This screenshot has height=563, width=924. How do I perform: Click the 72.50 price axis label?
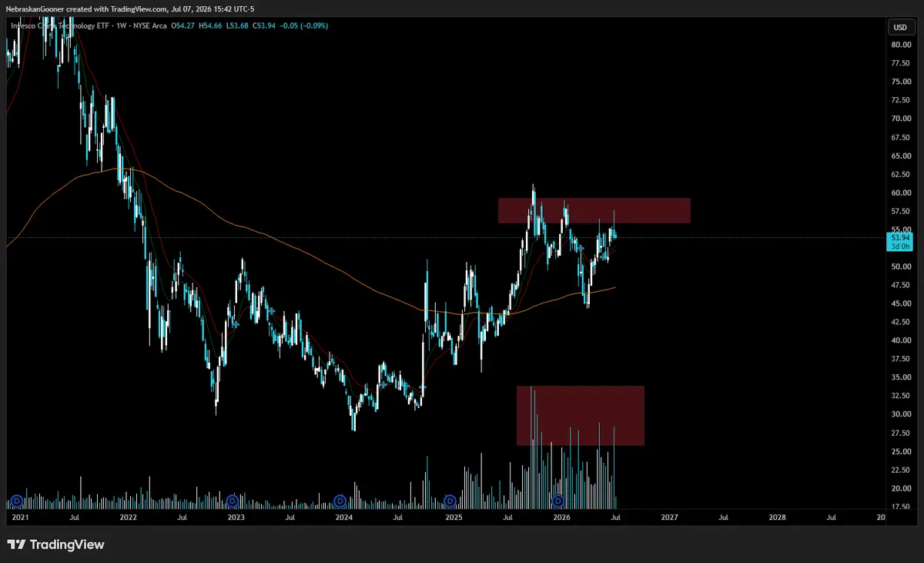(x=901, y=100)
